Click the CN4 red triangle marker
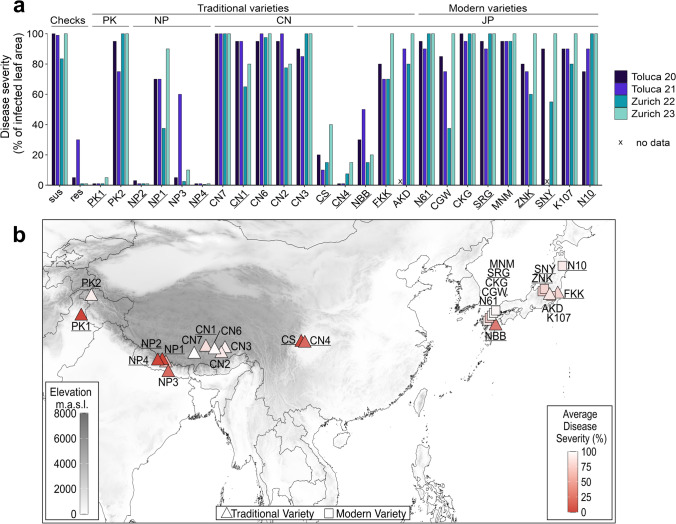The width and height of the screenshot is (676, 524). 305,342
